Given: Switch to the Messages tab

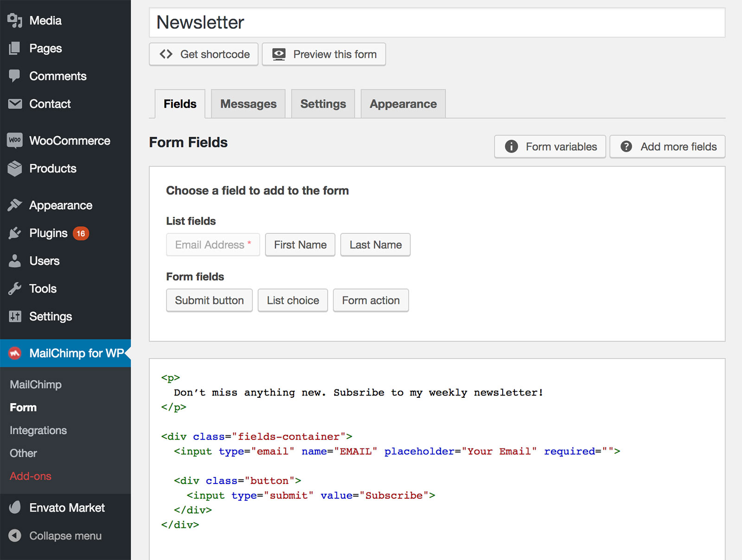Looking at the screenshot, I should pyautogui.click(x=248, y=103).
